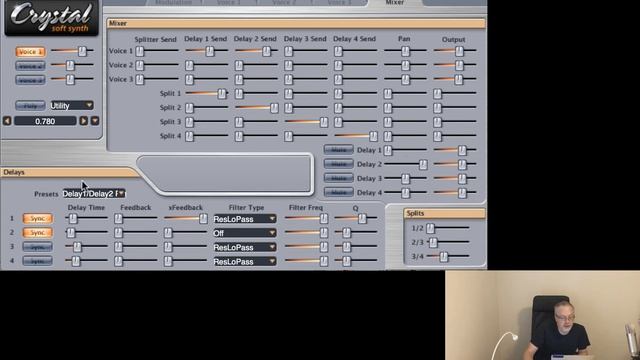Click the next patch right arrow
Screen dimensions: 640x360
[84, 121]
